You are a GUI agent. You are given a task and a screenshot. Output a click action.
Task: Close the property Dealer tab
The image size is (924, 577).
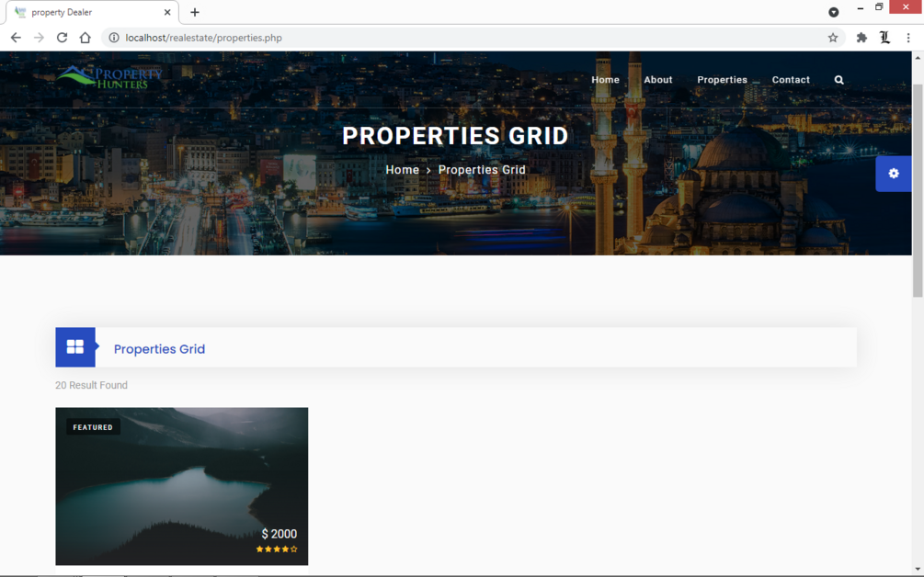167,12
